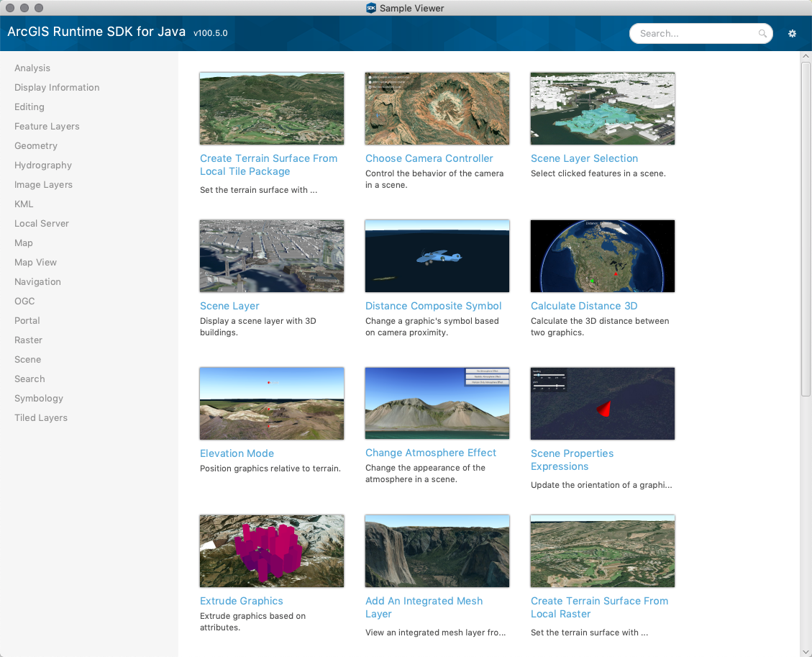Image resolution: width=812 pixels, height=657 pixels.
Task: Open the Feature Layers category
Action: pyautogui.click(x=47, y=127)
